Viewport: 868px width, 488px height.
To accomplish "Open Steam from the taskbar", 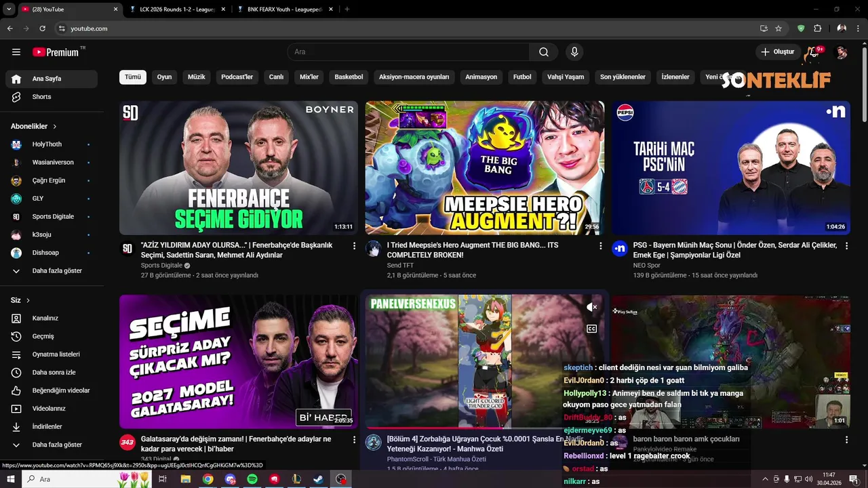I will click(x=318, y=479).
